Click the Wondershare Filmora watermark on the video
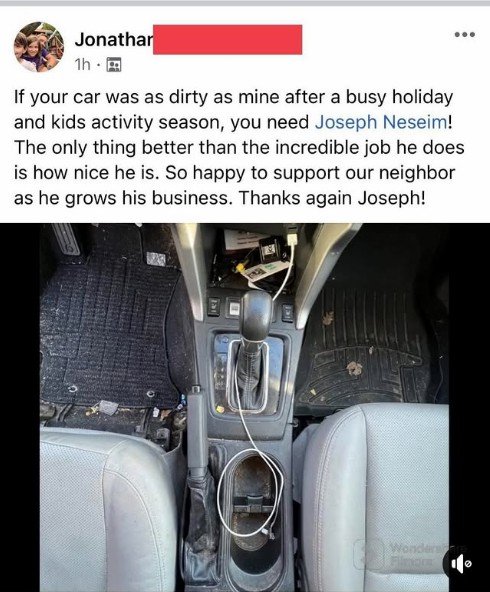490x592 pixels. coord(411,553)
